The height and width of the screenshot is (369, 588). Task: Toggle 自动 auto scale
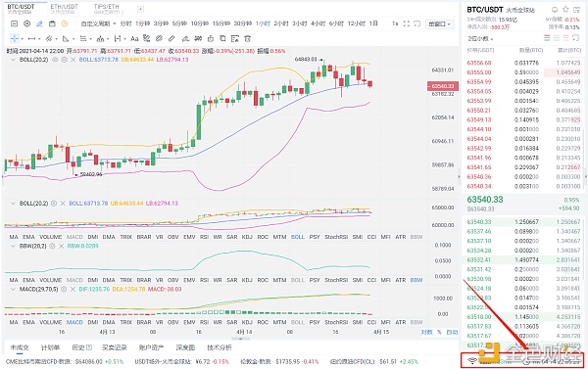pos(452,332)
